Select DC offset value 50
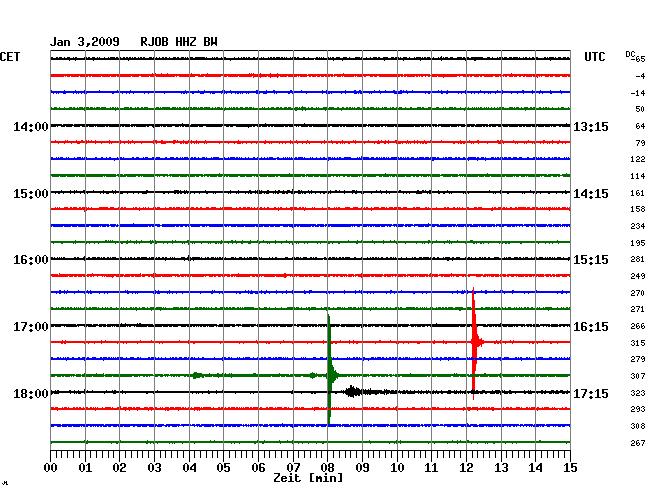The width and height of the screenshot is (650, 494). (x=640, y=109)
